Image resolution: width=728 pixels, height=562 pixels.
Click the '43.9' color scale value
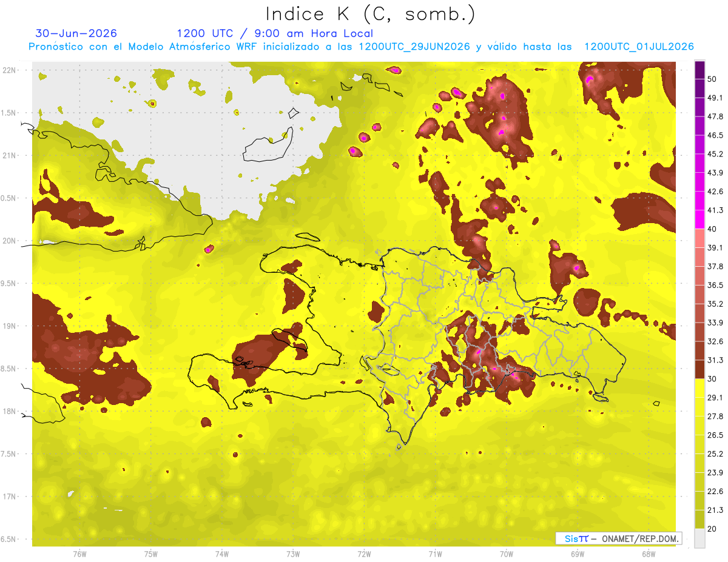point(715,173)
